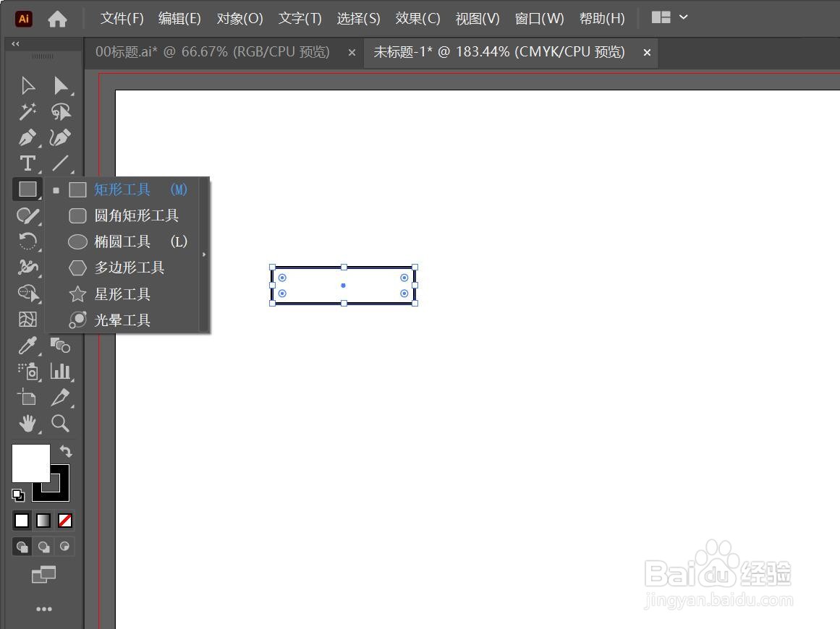840x629 pixels.
Task: Select the Rotate tool
Action: click(x=28, y=241)
